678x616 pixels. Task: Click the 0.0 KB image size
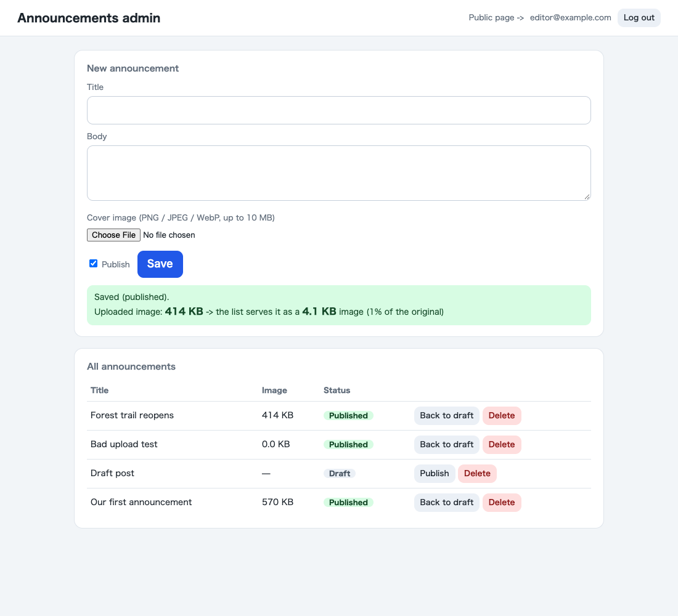click(276, 444)
